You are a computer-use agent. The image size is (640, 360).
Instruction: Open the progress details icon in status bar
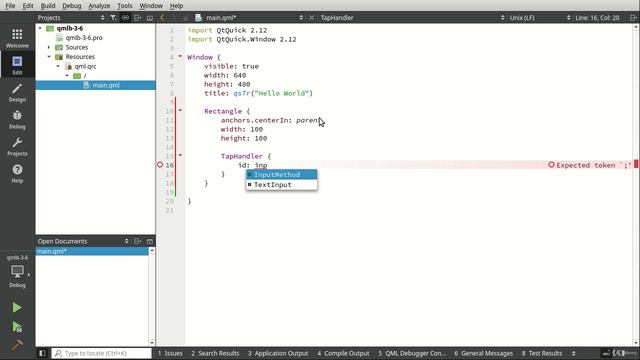(607, 353)
